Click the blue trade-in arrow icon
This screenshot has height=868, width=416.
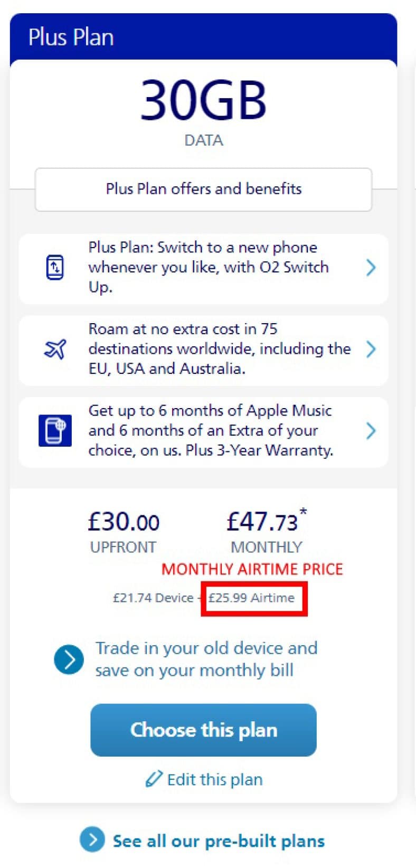tap(68, 659)
